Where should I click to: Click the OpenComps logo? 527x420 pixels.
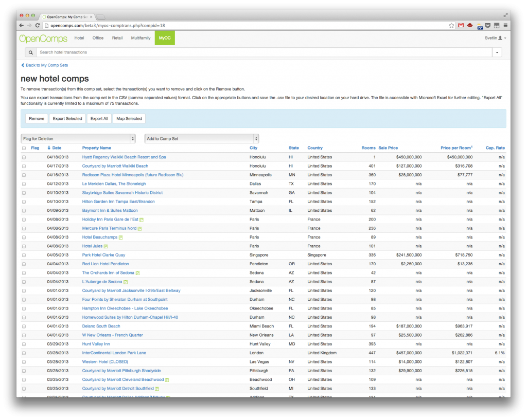pyautogui.click(x=43, y=38)
